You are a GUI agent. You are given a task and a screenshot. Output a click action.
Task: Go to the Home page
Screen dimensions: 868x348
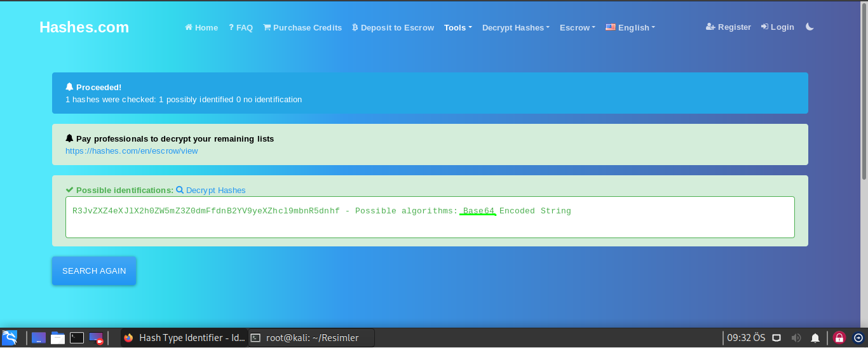[x=201, y=27]
